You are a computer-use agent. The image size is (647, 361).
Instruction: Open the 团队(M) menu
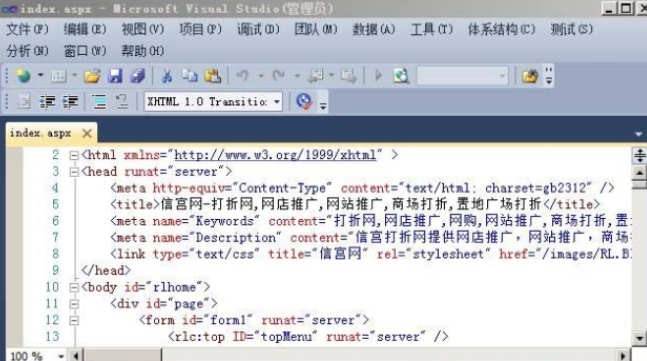(316, 29)
